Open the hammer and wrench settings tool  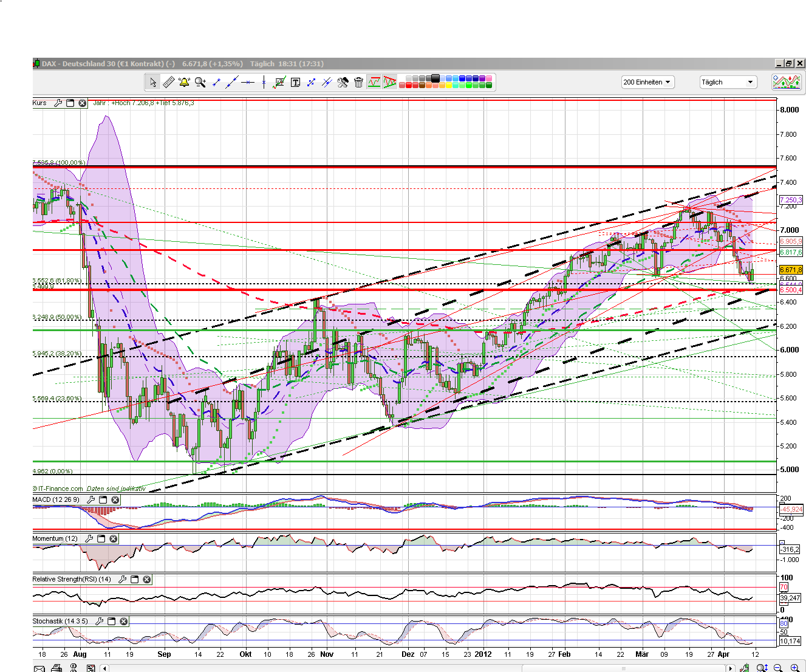343,82
